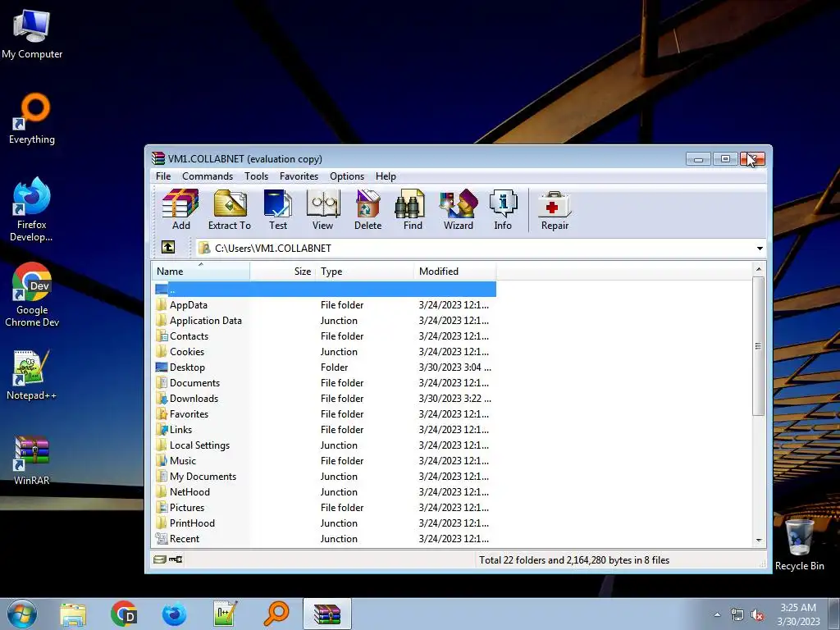Click the drive icon in WinRAR status bar
840x630 pixels.
tap(160, 559)
